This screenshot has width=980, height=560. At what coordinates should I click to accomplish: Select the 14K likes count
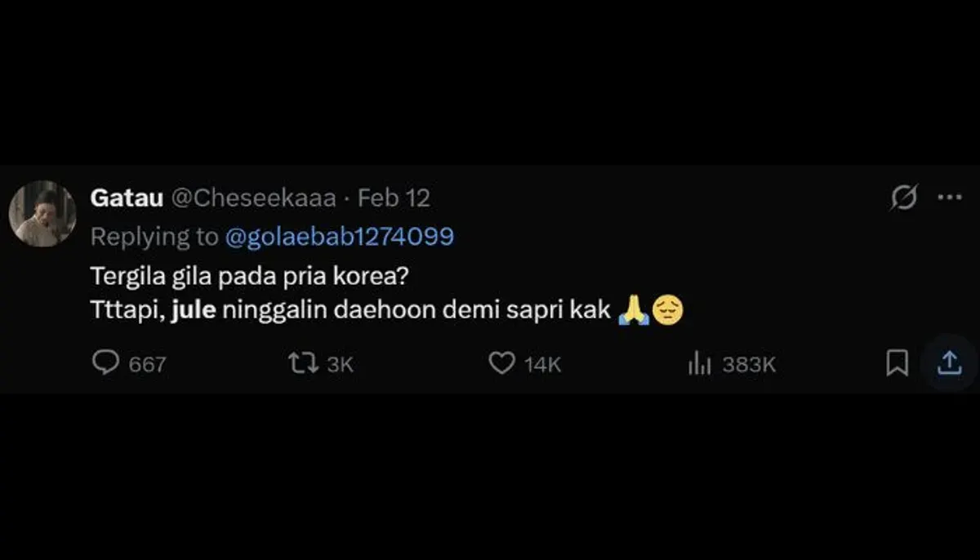pyautogui.click(x=542, y=364)
